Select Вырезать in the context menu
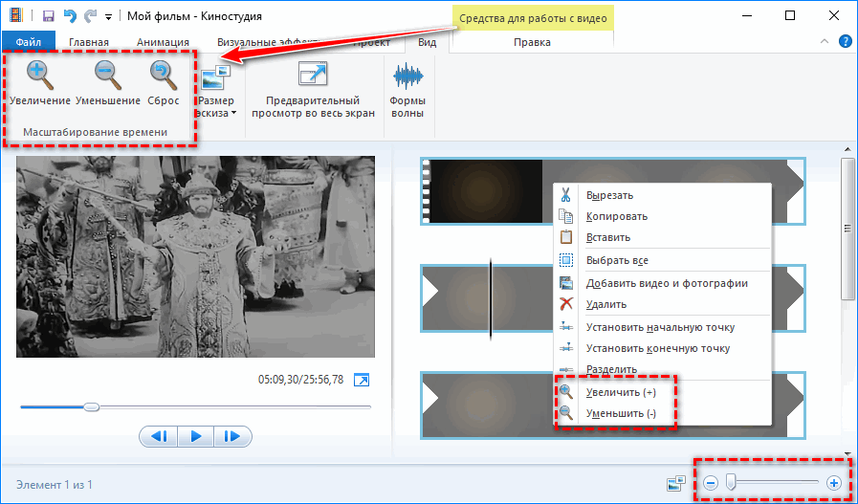858x504 pixels. (609, 195)
